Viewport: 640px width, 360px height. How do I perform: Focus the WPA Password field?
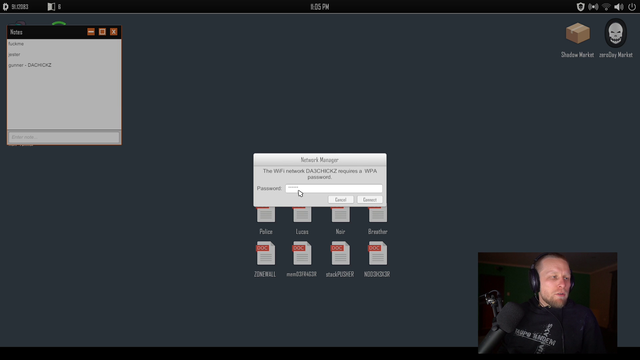click(x=334, y=188)
